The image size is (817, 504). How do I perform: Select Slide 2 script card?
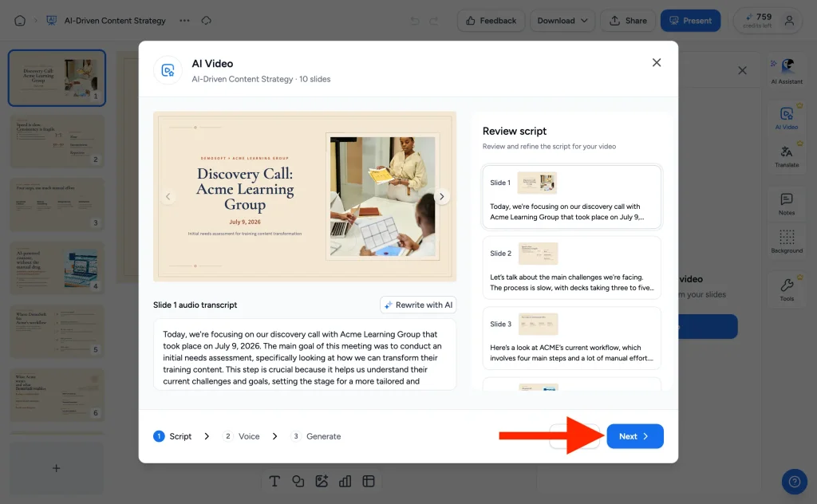coord(571,268)
